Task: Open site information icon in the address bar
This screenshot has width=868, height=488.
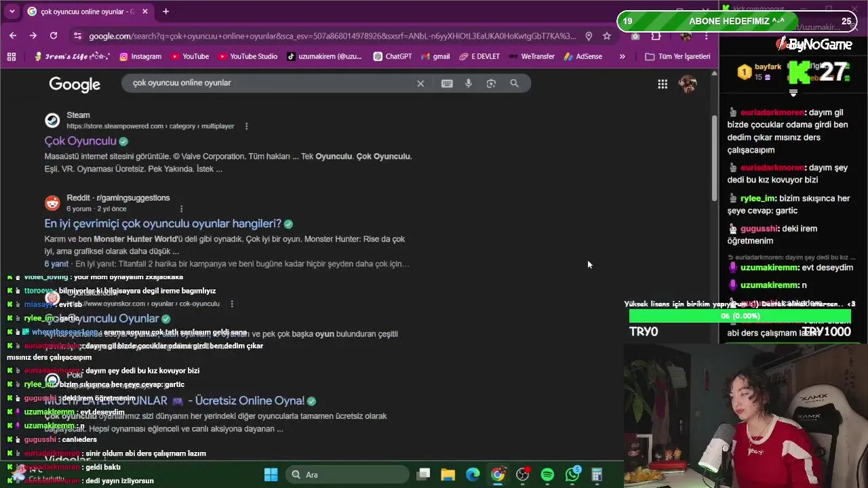Action: (x=78, y=36)
